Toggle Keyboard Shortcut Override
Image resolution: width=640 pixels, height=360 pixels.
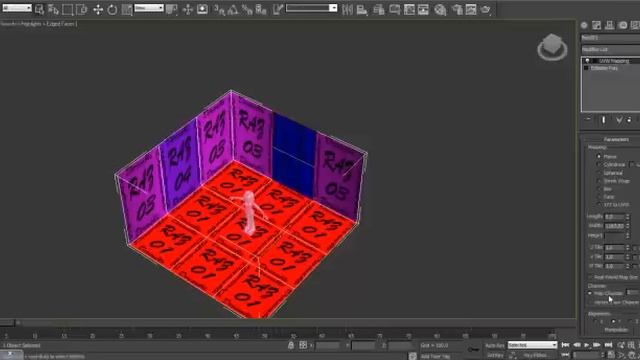click(202, 9)
